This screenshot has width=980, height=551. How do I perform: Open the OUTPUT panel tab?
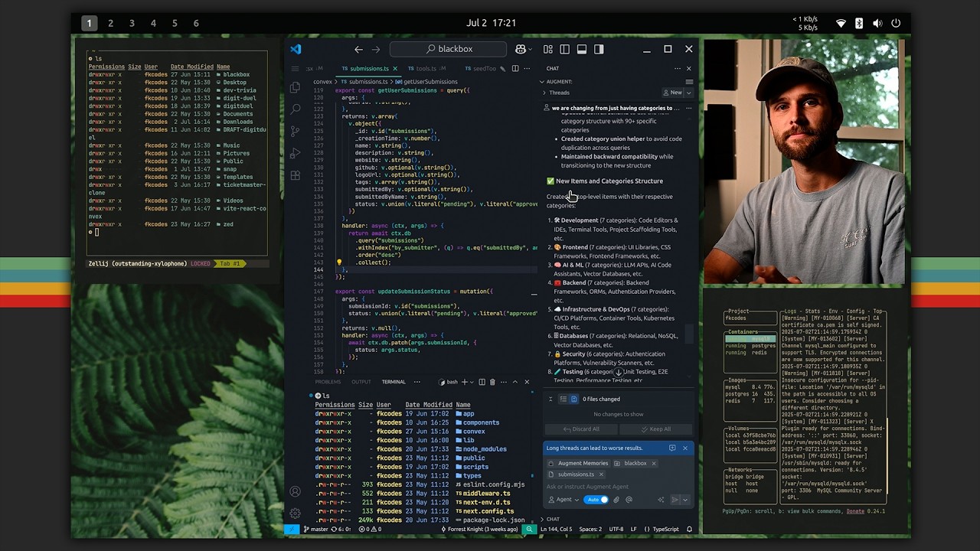(x=361, y=382)
